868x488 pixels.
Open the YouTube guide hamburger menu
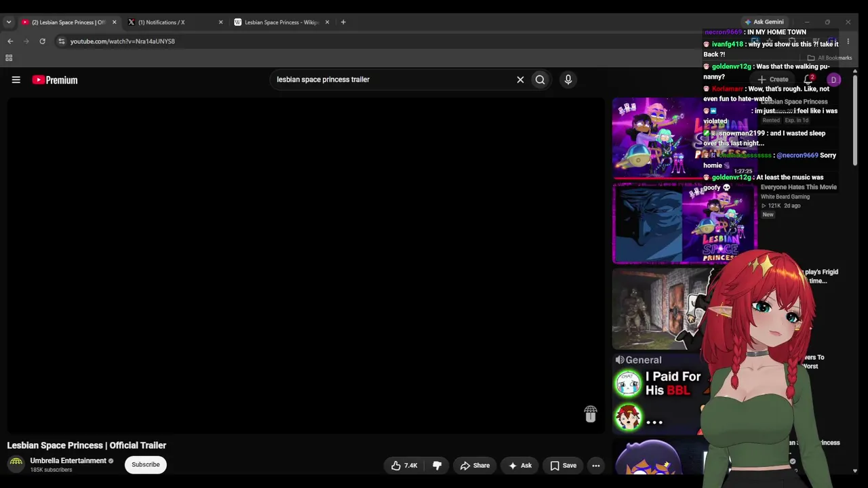[x=16, y=80]
